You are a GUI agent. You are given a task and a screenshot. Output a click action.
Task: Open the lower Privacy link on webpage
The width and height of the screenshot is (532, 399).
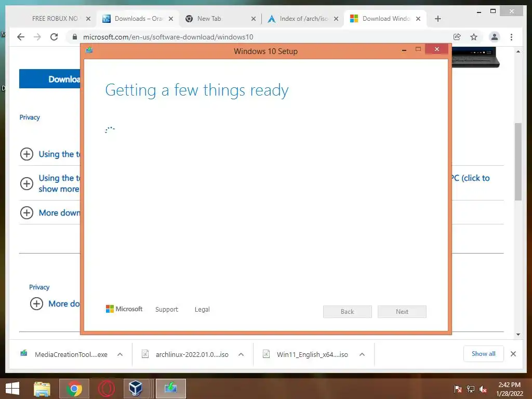coord(39,287)
